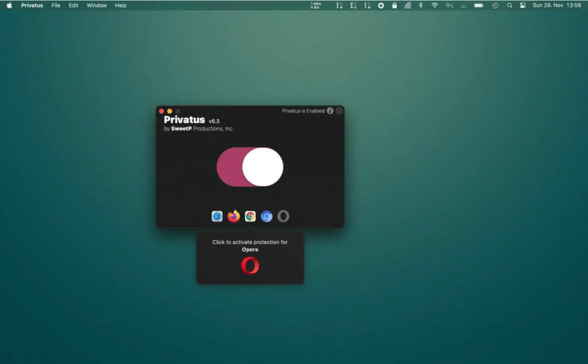588x364 pixels.
Task: Click the battery indicator in the menu bar
Action: [x=478, y=5]
